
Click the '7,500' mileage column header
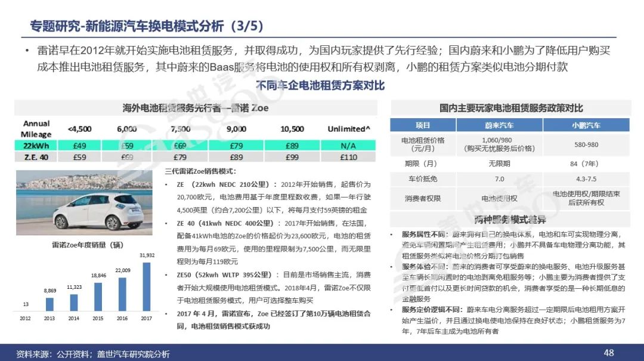pyautogui.click(x=181, y=129)
